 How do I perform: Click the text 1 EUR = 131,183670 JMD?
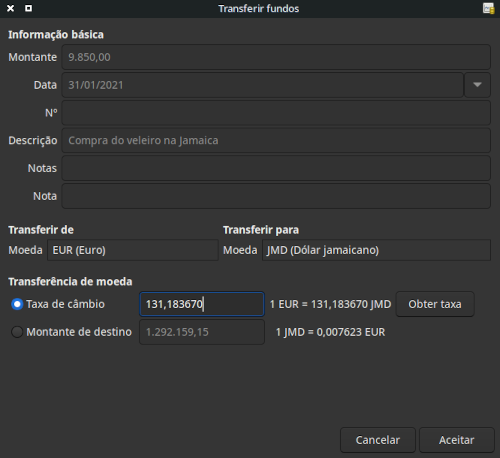click(330, 304)
